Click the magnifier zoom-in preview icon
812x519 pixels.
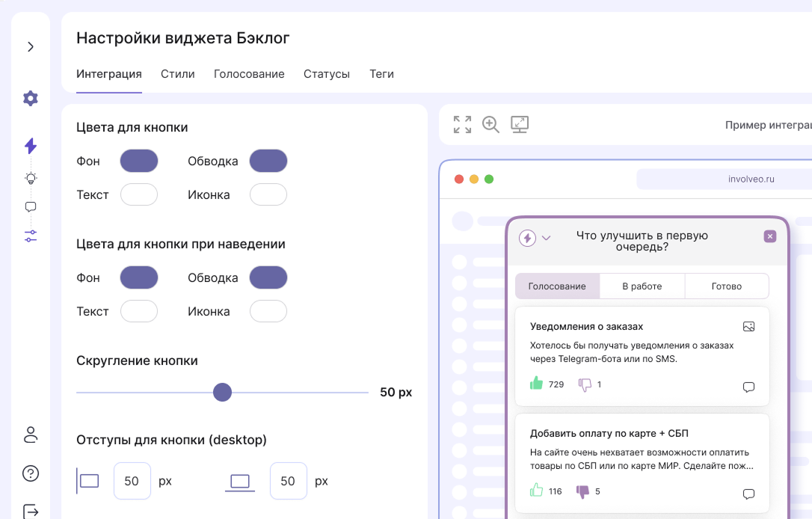[490, 125]
